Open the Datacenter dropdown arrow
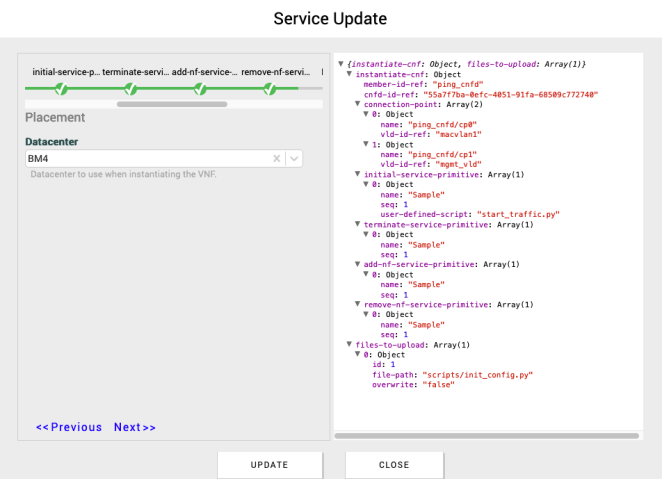Viewport: 662px width, 479px height. (x=293, y=159)
